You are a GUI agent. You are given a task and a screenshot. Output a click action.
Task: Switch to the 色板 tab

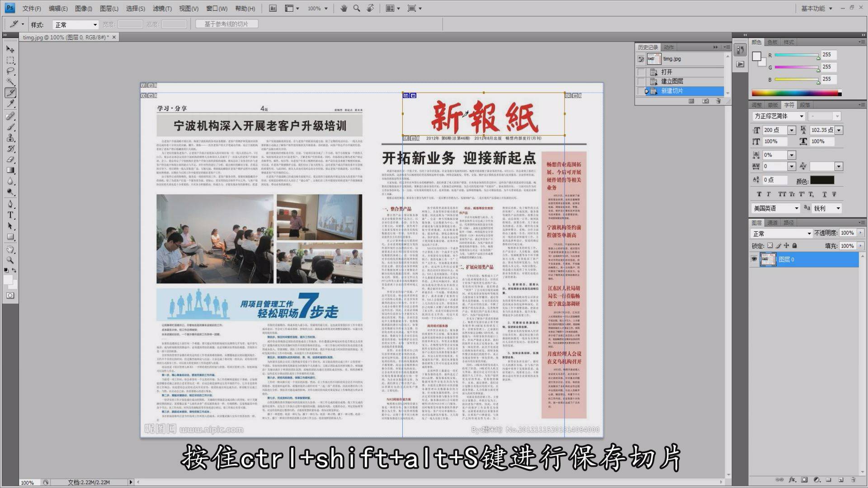[x=773, y=42]
